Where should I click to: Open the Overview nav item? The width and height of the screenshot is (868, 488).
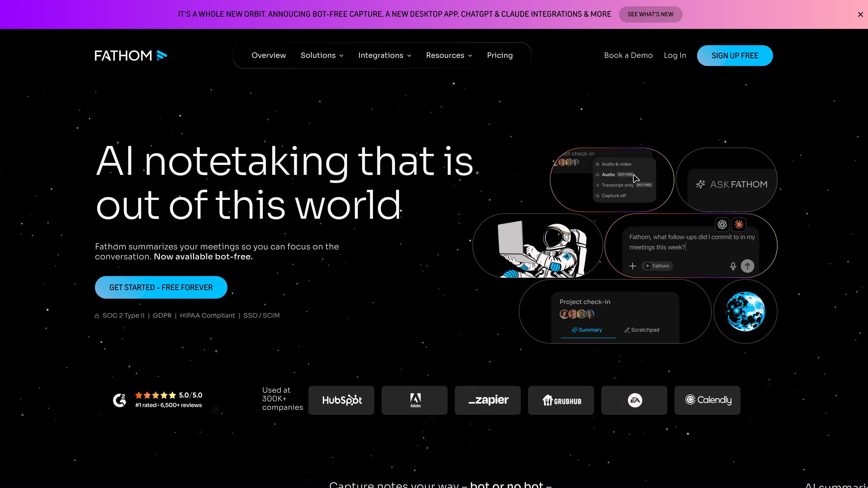(269, 56)
